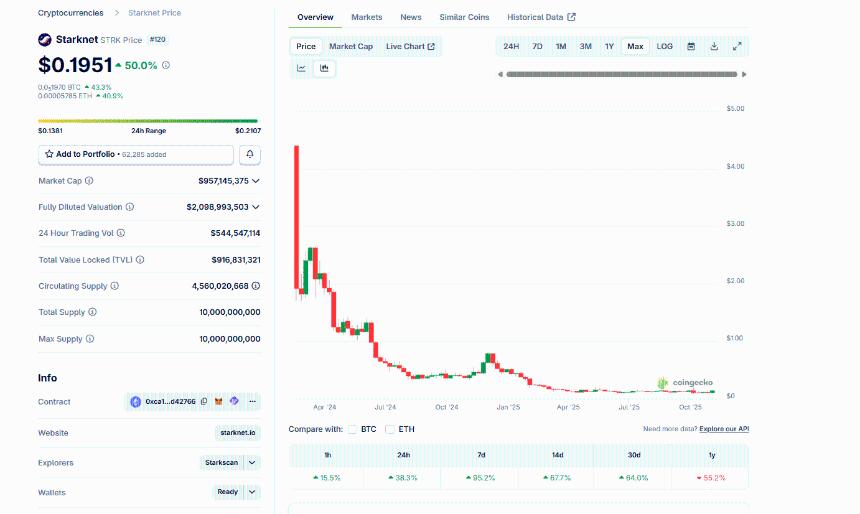Click the 24h Range progress bar

148,121
